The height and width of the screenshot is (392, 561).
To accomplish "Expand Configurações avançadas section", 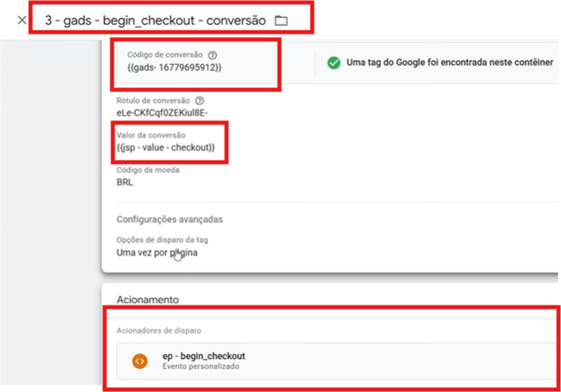I will (170, 219).
